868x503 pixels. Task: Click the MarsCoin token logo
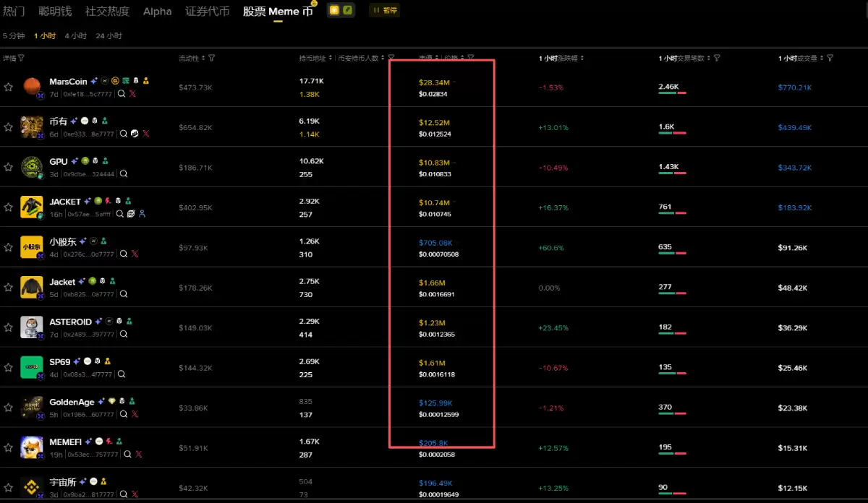pyautogui.click(x=32, y=87)
